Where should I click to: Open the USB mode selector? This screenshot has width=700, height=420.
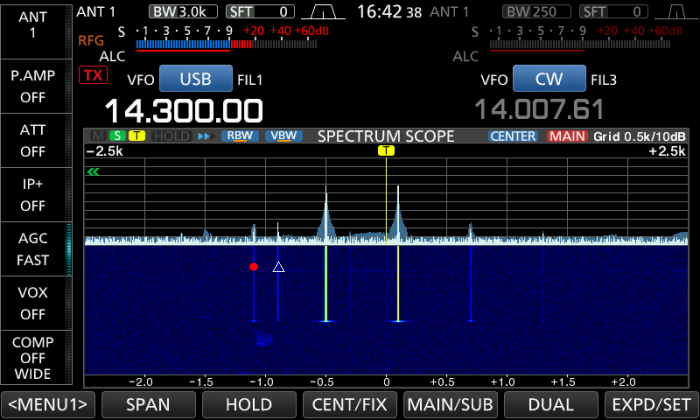[196, 79]
